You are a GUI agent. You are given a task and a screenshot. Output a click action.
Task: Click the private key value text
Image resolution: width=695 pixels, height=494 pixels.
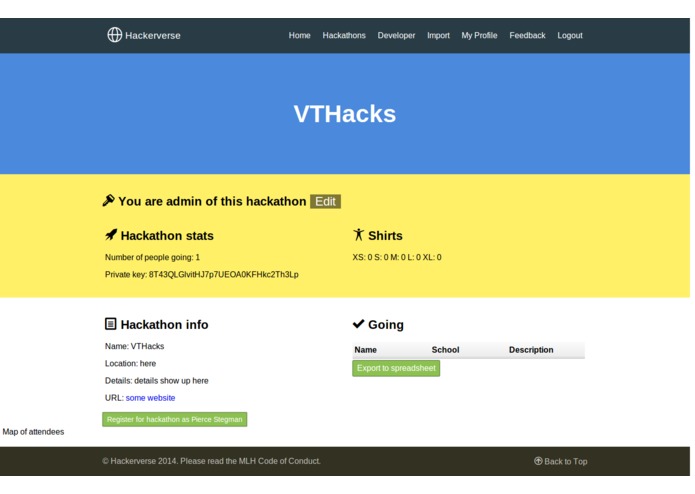223,274
